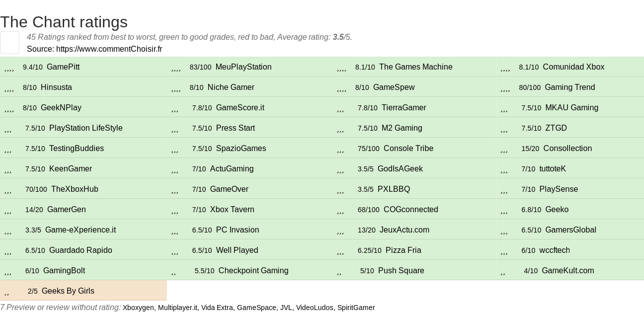The height and width of the screenshot is (313, 644).
Task: Open the Push Square 5/10 review
Action: [414, 270]
